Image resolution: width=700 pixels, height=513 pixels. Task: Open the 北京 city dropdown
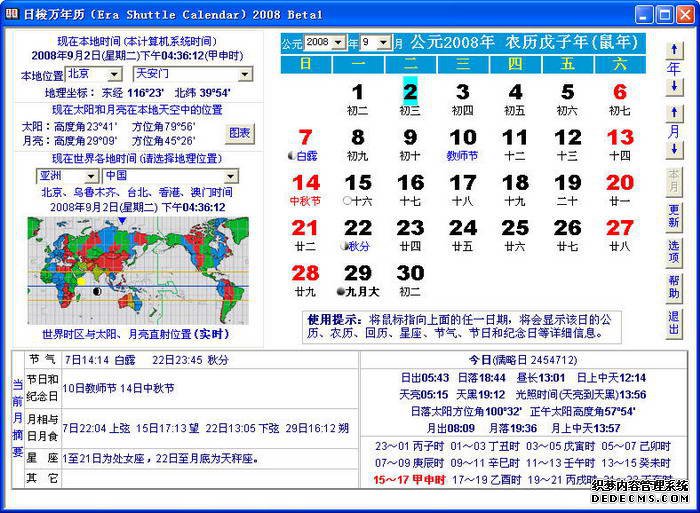[115, 74]
